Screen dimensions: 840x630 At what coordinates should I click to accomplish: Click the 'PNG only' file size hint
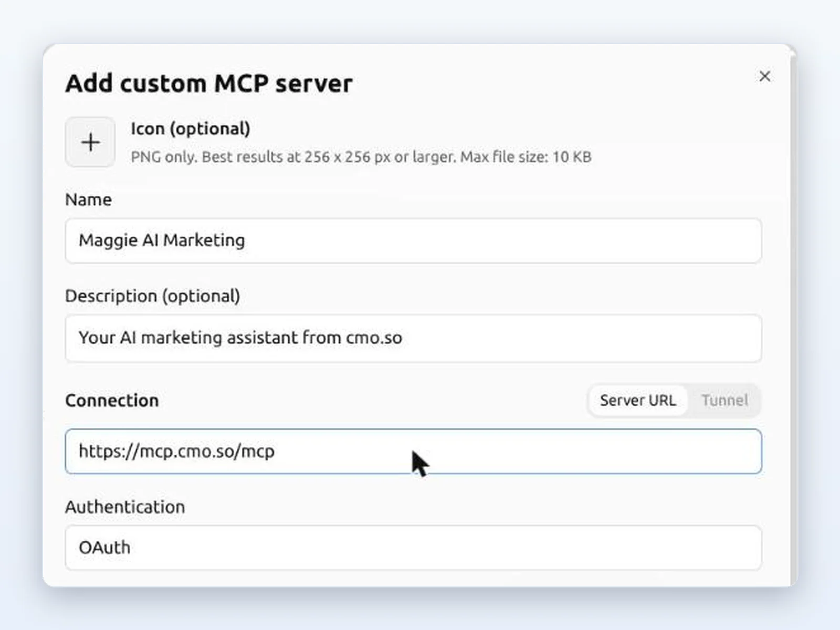(361, 157)
